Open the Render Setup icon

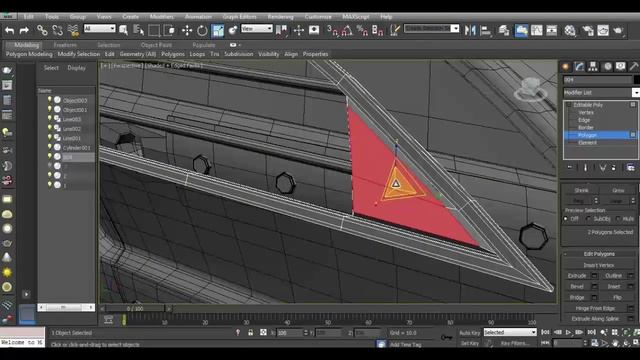click(588, 30)
